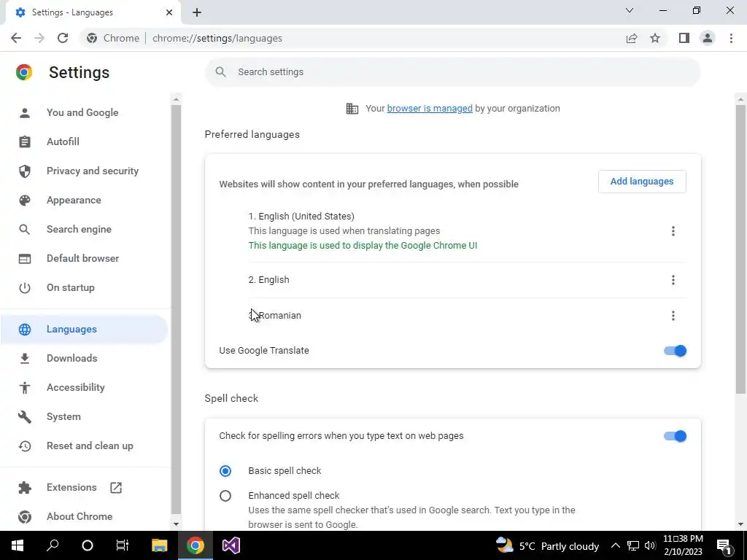Click the Downloads arrow icon
The width and height of the screenshot is (747, 560).
(x=24, y=358)
